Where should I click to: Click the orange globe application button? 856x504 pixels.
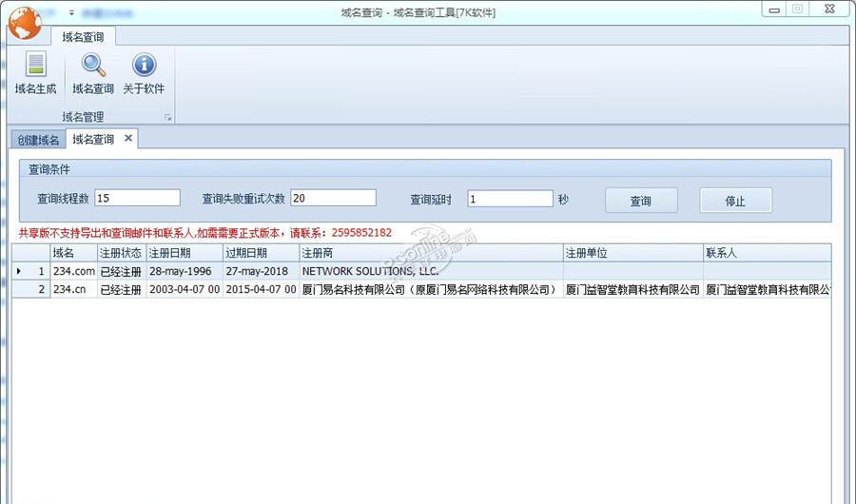tap(25, 23)
